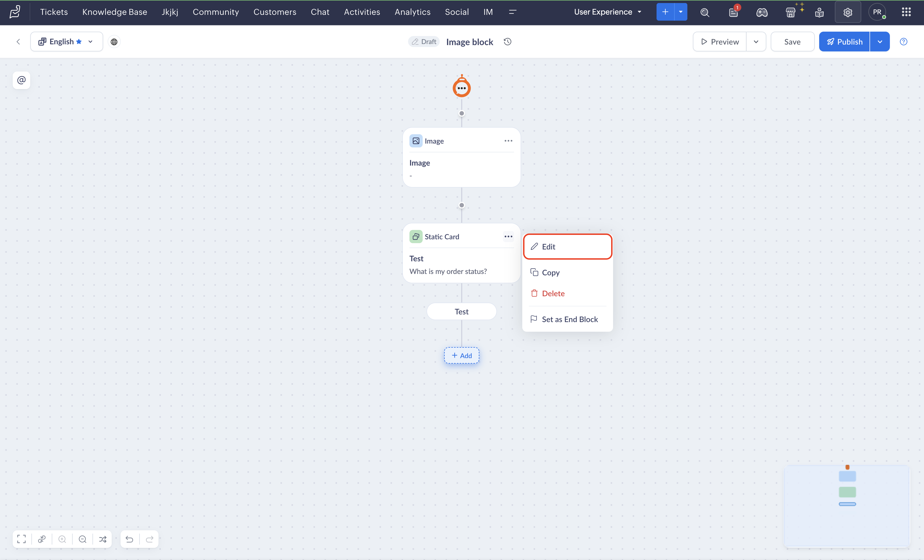Click the globe language icon
The height and width of the screenshot is (560, 924).
(x=114, y=42)
